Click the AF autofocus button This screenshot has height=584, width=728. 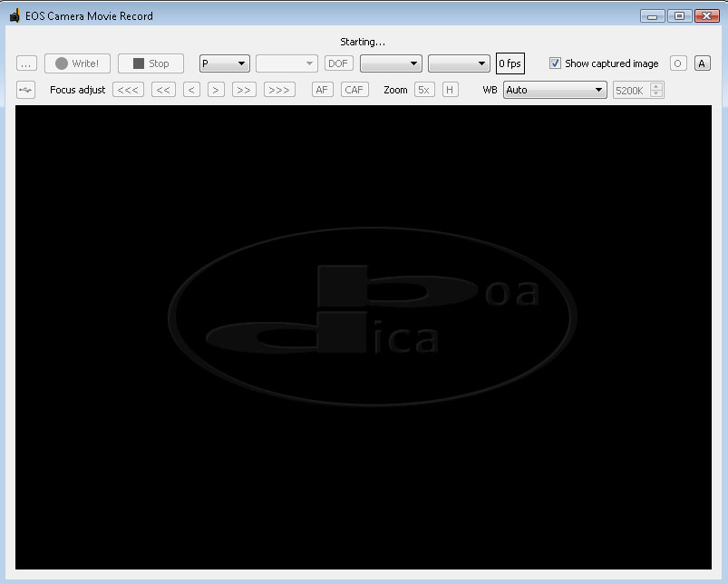coord(322,90)
